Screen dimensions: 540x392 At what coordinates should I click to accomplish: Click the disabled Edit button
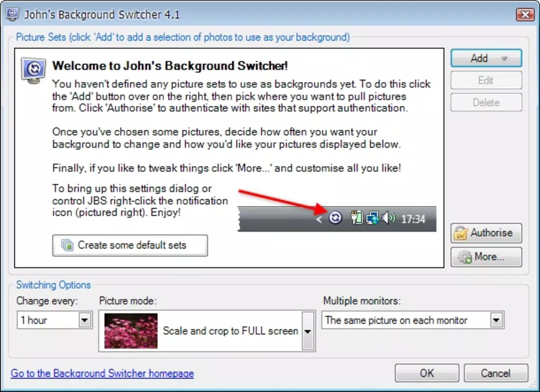486,80
